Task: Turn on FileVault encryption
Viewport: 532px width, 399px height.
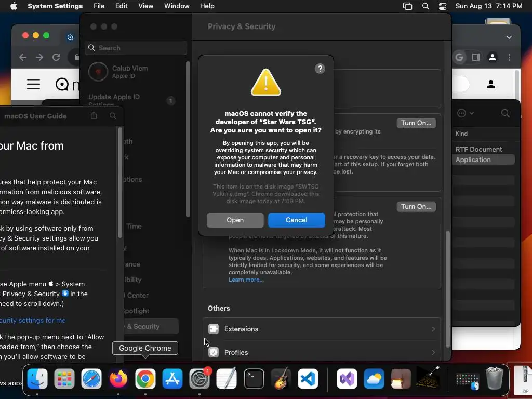Action: 416,123
